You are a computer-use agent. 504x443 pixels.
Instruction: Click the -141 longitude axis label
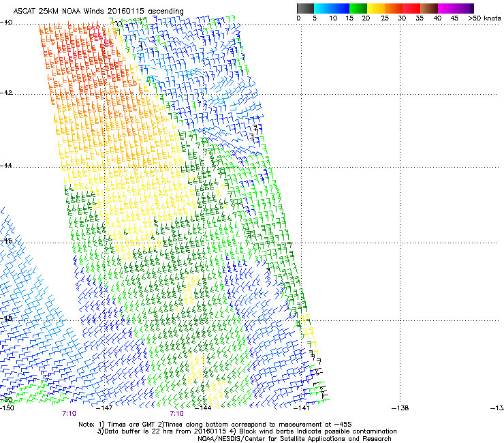coord(302,408)
